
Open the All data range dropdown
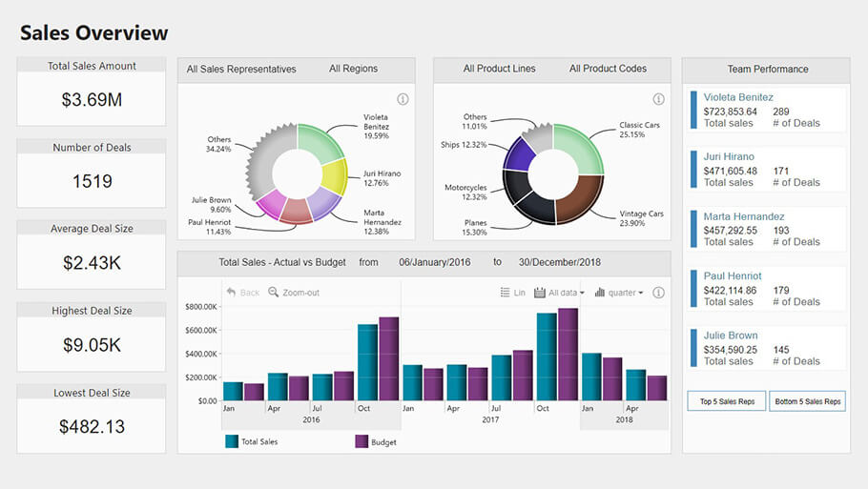[559, 293]
